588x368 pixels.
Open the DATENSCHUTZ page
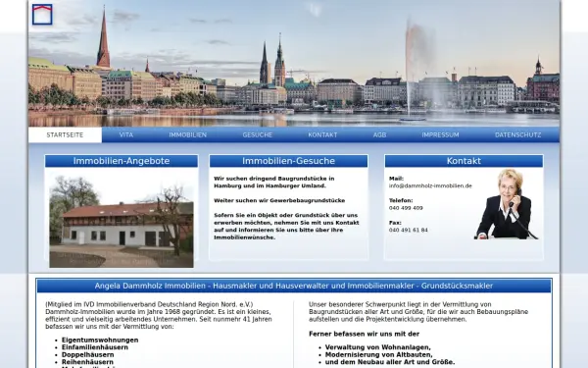tap(517, 134)
